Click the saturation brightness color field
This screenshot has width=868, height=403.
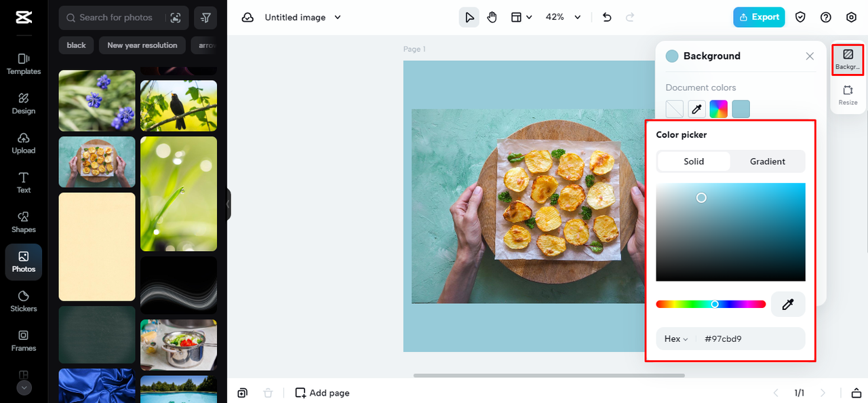pyautogui.click(x=730, y=232)
